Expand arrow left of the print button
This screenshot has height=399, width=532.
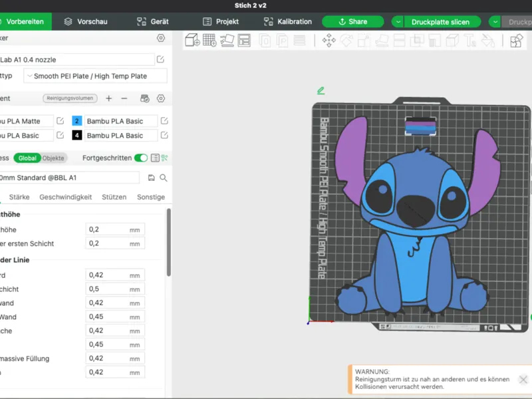[495, 22]
